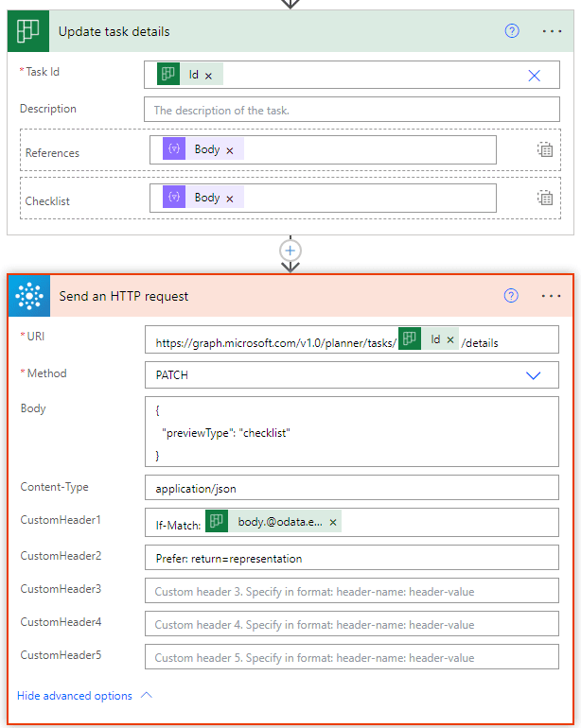Click the Planner icon on Update task details

pos(28,31)
